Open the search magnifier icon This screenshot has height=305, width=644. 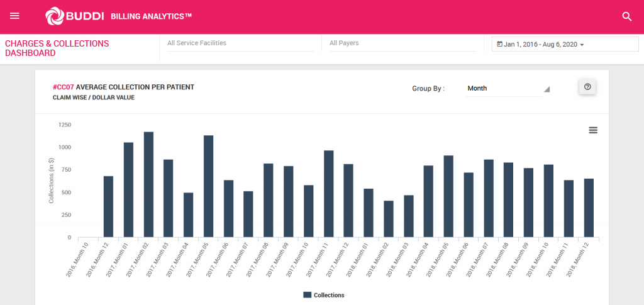pyautogui.click(x=627, y=16)
